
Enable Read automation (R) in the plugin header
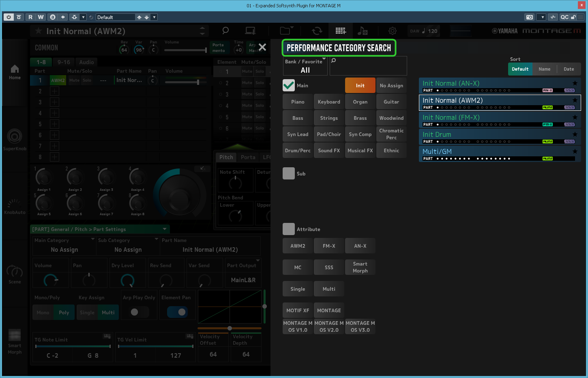coord(30,17)
